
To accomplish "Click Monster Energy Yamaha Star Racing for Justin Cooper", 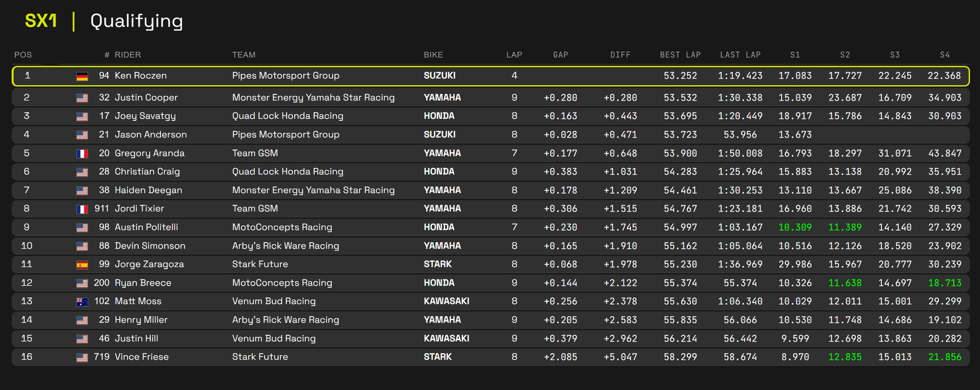I will [x=313, y=98].
